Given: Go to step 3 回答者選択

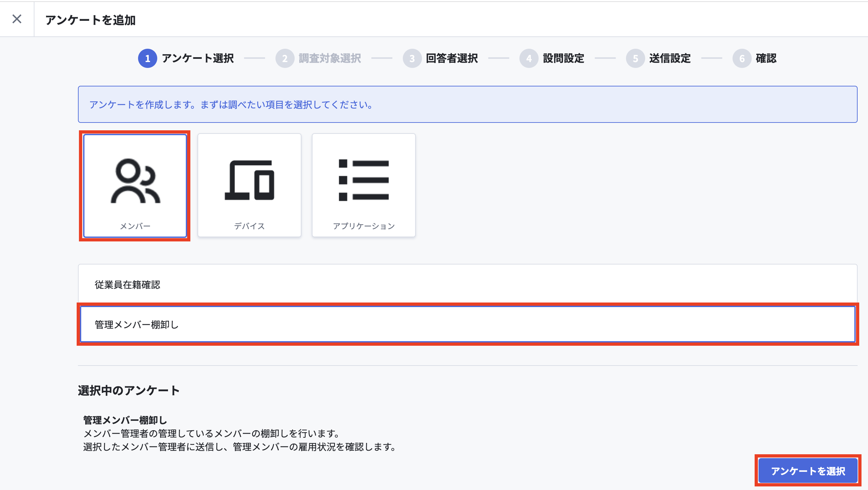Looking at the screenshot, I should (440, 58).
